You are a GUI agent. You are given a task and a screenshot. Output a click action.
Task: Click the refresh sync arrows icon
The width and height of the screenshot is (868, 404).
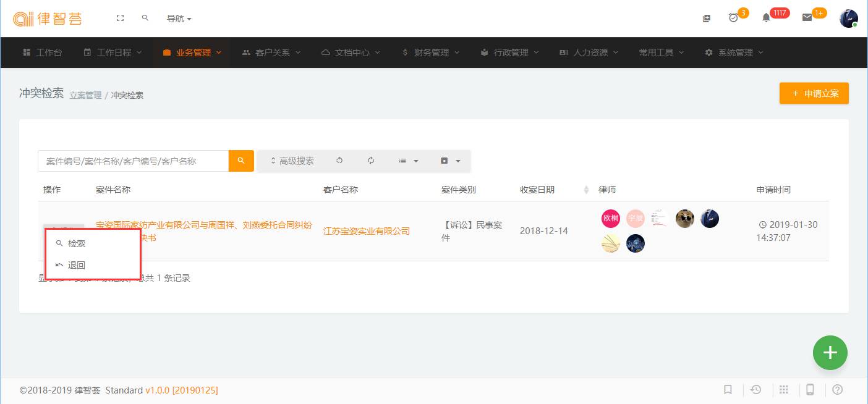371,161
